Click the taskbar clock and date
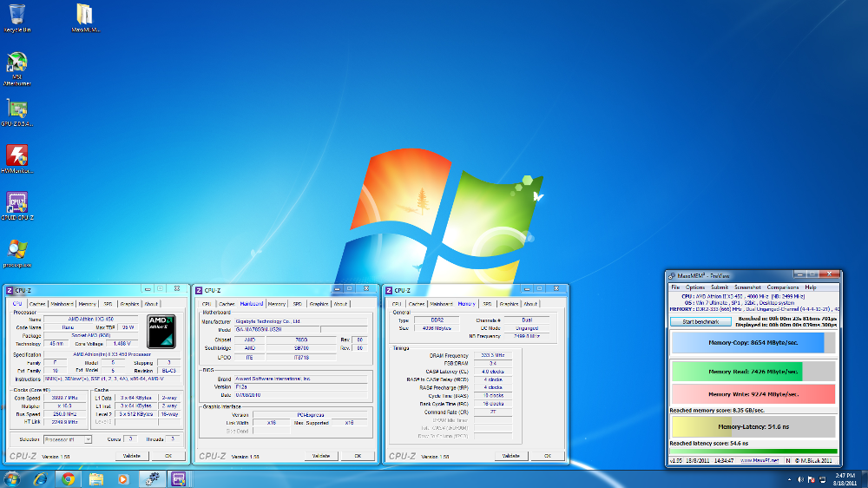 (845, 479)
